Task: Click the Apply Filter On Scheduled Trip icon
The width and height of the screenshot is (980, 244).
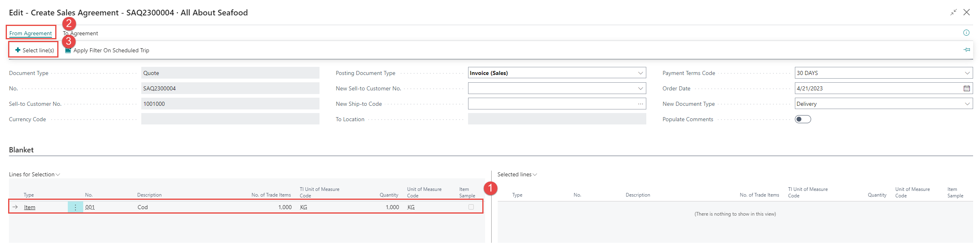Action: coord(68,51)
